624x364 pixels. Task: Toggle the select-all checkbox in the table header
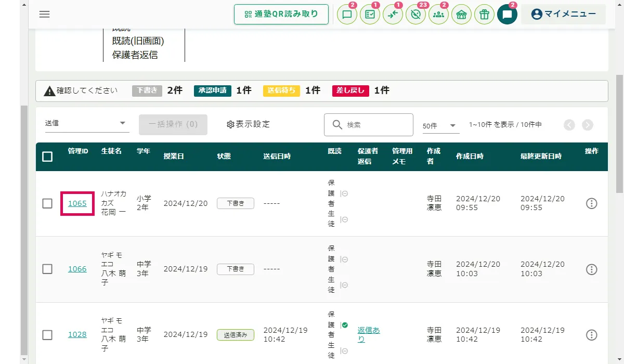[47, 157]
